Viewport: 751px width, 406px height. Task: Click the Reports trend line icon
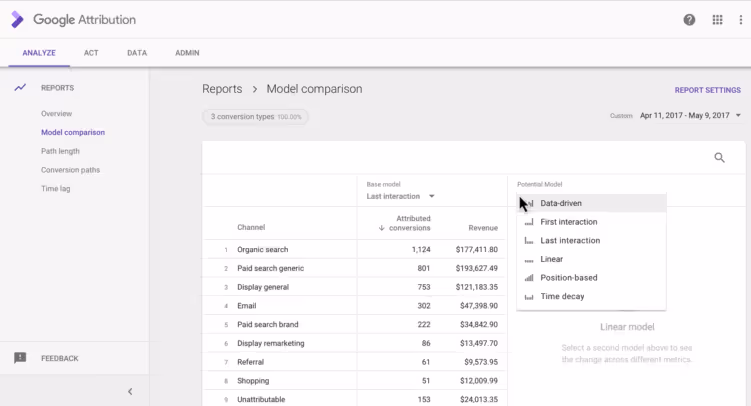coord(20,88)
